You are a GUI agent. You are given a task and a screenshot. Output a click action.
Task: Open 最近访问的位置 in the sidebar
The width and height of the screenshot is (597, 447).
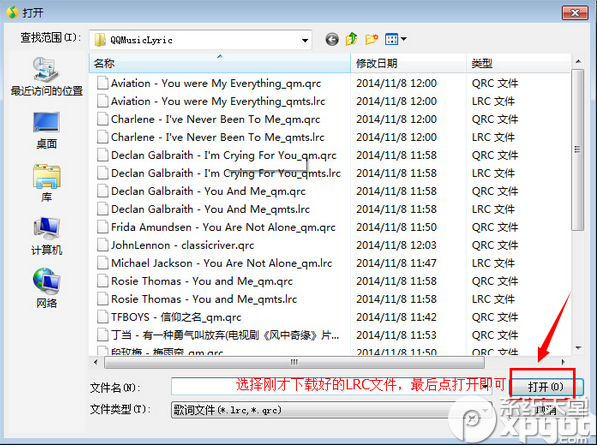(46, 77)
